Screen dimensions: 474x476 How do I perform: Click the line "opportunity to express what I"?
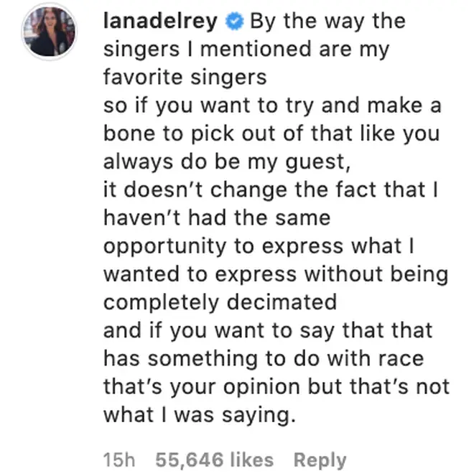click(259, 246)
